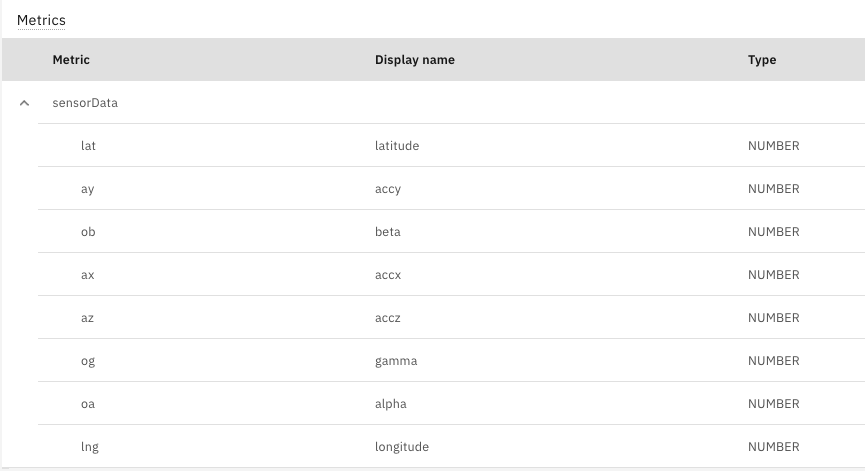
Task: Select the az metric row
Action: click(451, 318)
